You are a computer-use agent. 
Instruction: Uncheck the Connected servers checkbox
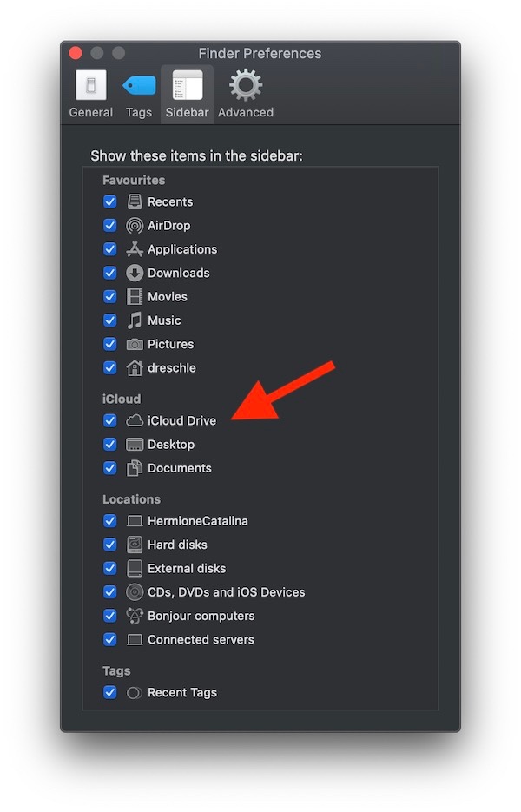110,639
